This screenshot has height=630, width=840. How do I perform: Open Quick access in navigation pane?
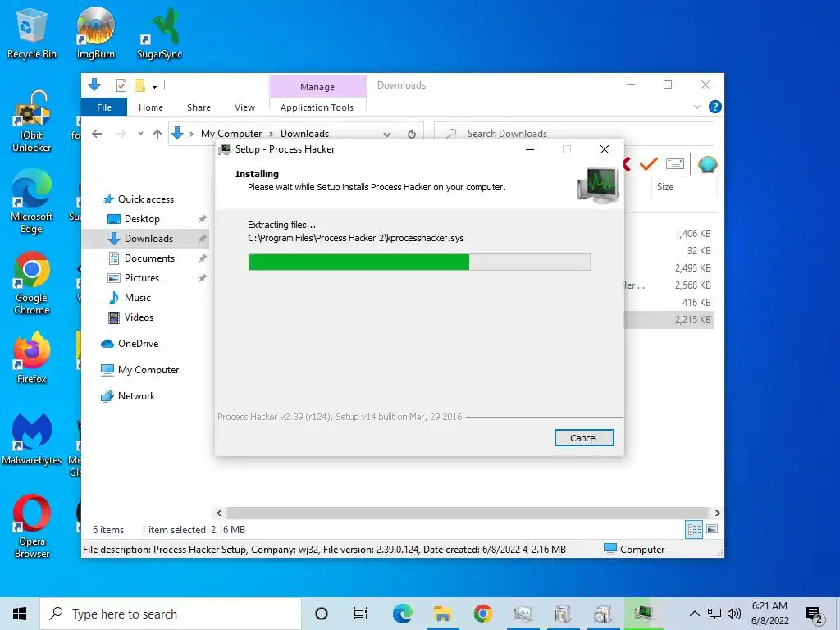[146, 199]
